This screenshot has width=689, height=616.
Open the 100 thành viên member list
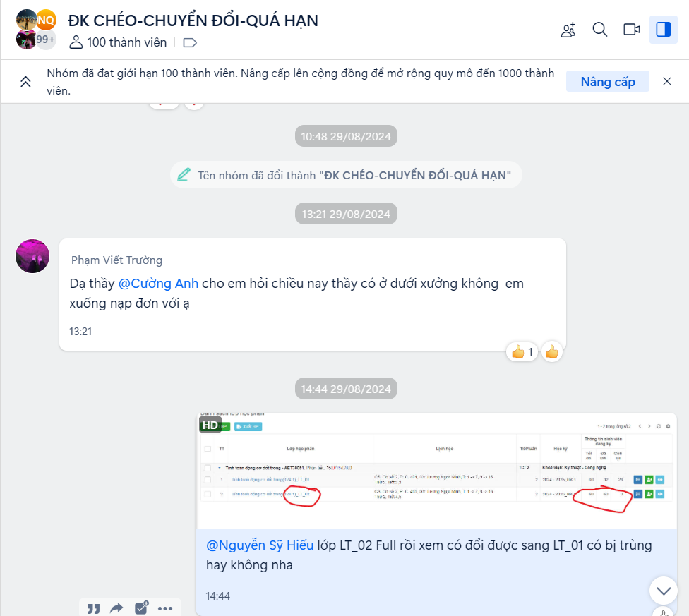[x=118, y=42]
